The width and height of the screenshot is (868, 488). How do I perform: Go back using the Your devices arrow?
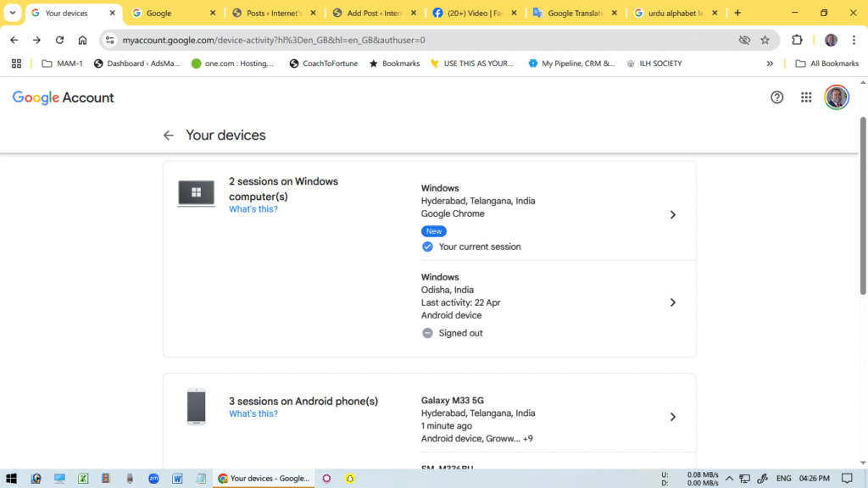pyautogui.click(x=169, y=135)
